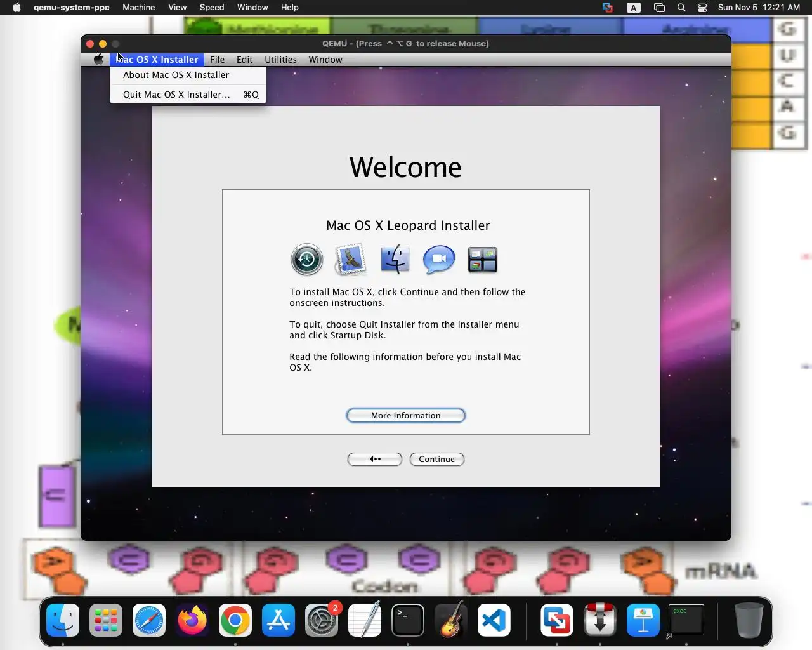Viewport: 812px width, 650px height.
Task: Close the QEMU window
Action: click(x=90, y=44)
